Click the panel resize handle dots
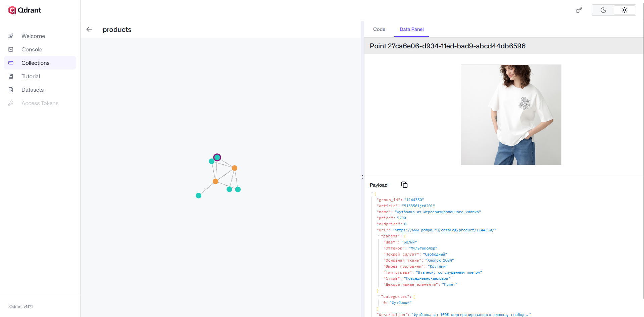Image resolution: width=644 pixels, height=317 pixels. coord(362,177)
